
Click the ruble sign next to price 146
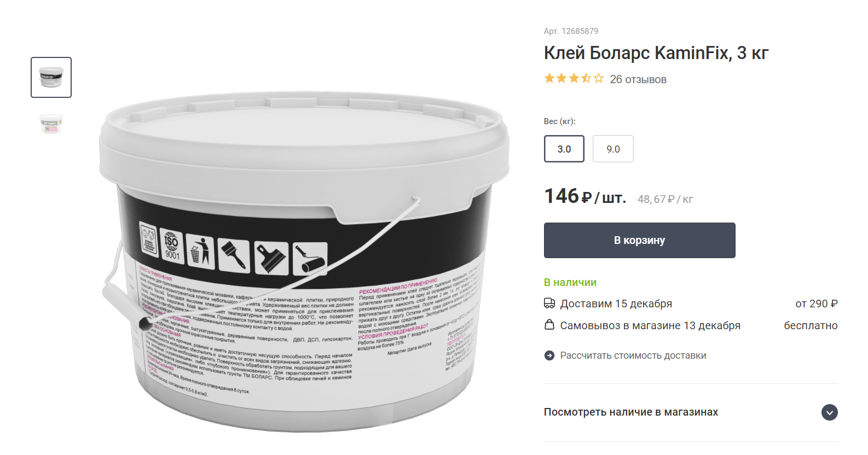[586, 197]
